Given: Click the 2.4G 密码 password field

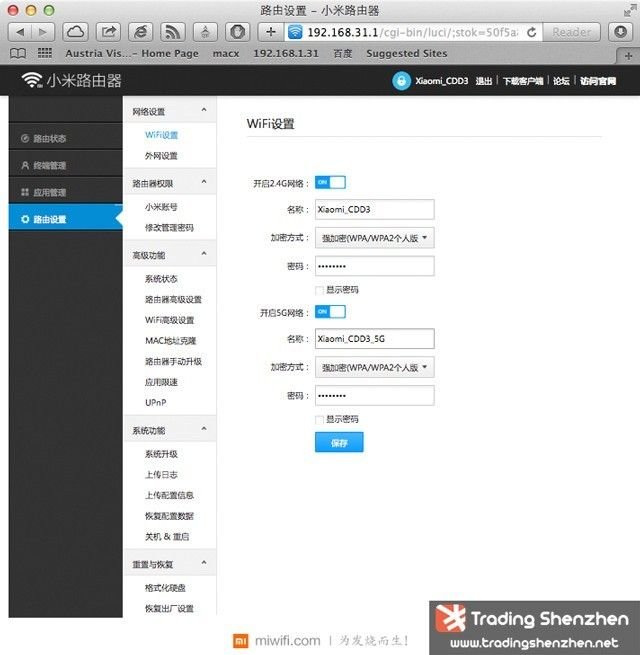Looking at the screenshot, I should tap(374, 266).
